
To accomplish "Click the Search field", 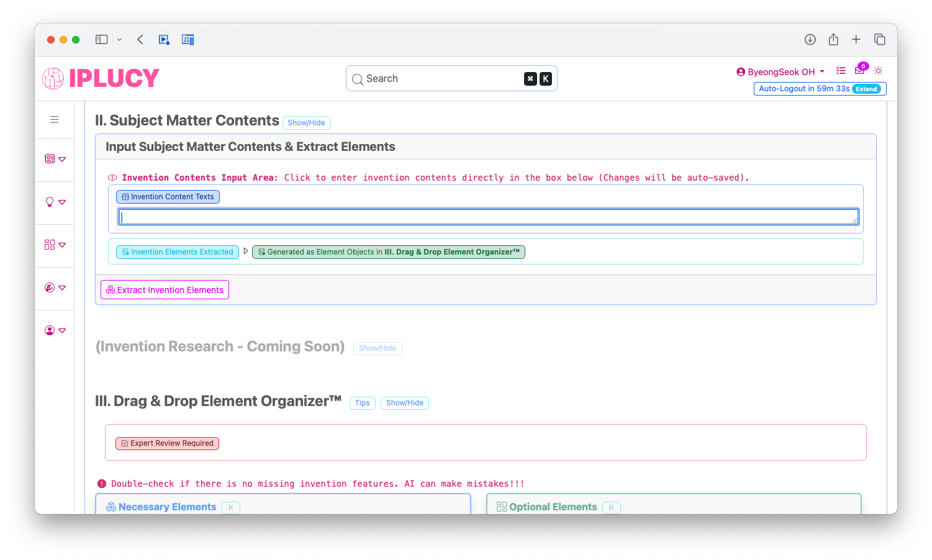I will 451,78.
